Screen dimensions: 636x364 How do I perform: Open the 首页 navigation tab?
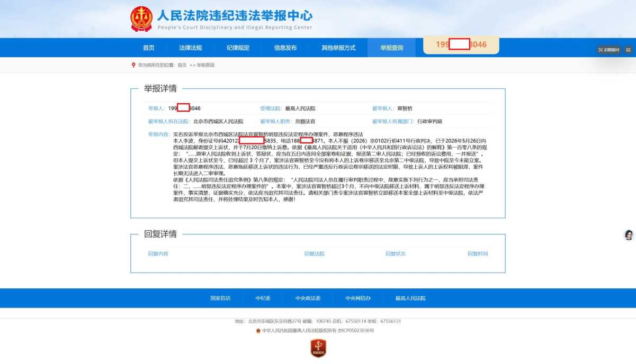pos(149,48)
